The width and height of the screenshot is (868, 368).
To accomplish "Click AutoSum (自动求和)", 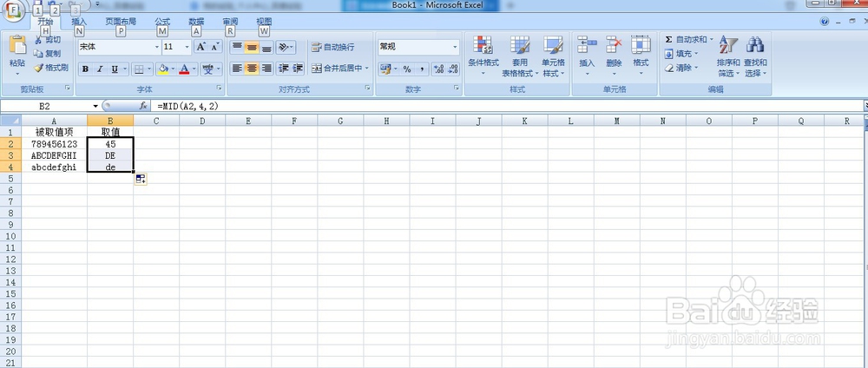I will click(x=686, y=40).
